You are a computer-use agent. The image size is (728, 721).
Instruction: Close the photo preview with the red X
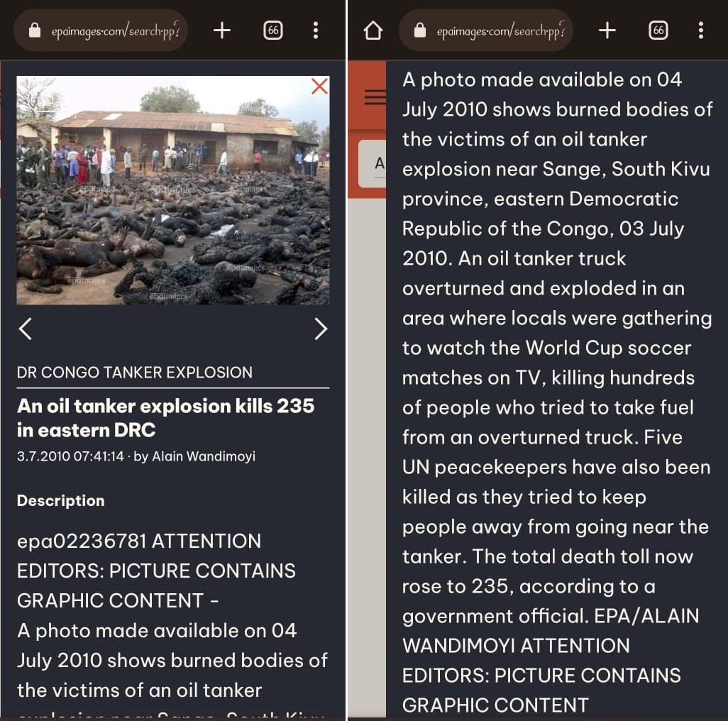pyautogui.click(x=319, y=87)
